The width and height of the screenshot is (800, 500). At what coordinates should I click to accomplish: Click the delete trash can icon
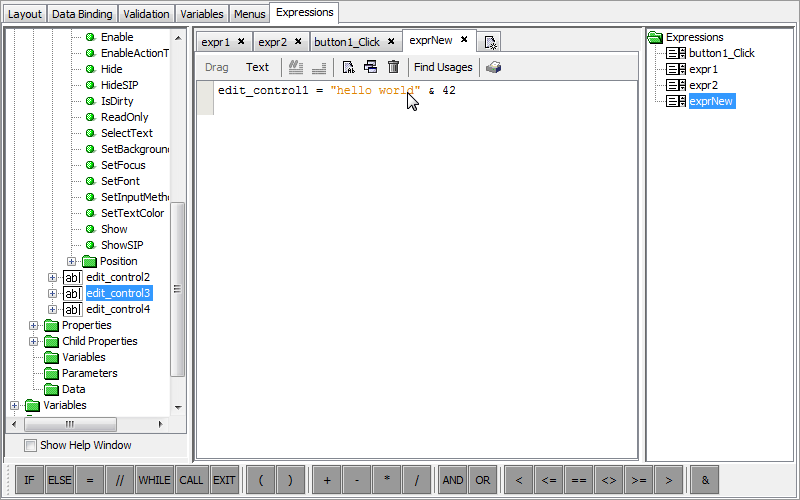click(393, 67)
